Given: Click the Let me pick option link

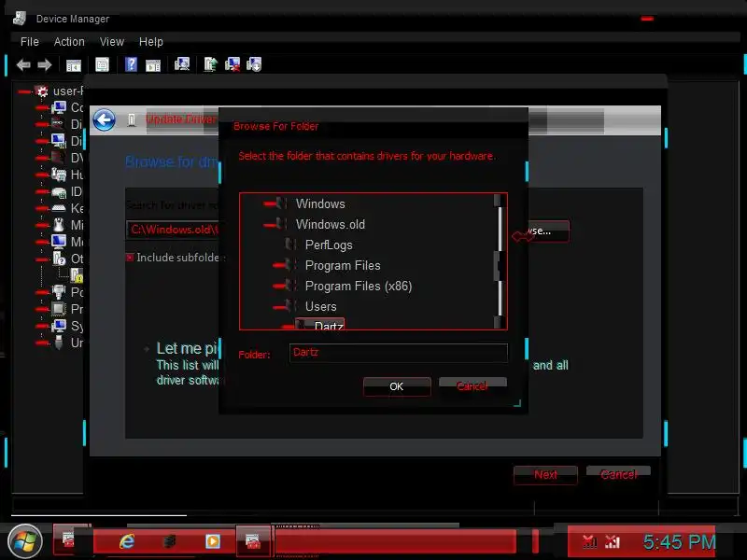Looking at the screenshot, I should [188, 348].
